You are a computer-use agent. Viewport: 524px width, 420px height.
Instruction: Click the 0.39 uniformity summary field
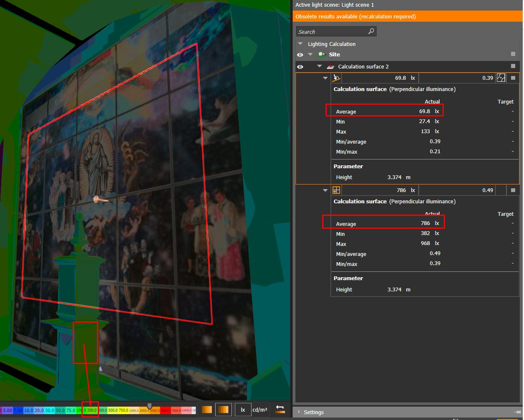pyautogui.click(x=457, y=78)
